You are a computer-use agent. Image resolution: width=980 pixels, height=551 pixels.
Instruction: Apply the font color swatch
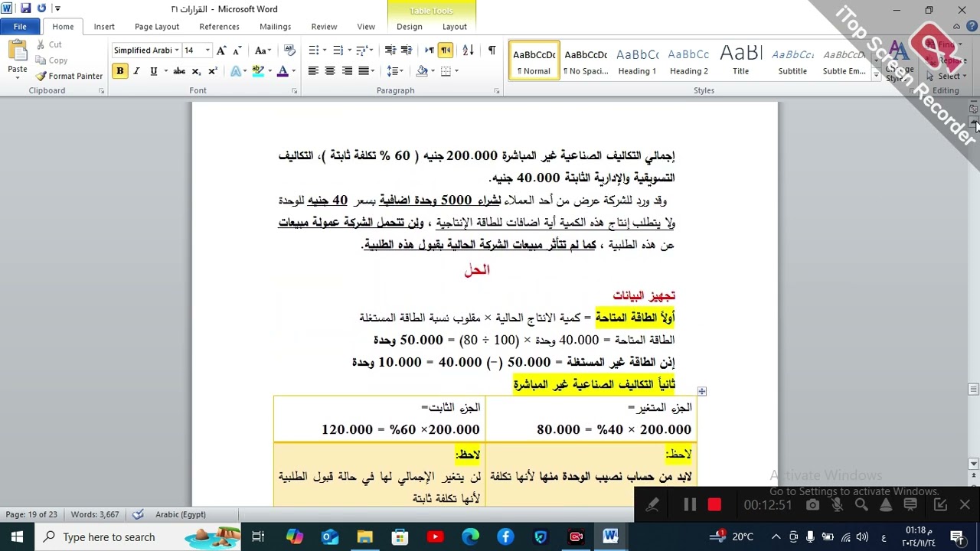click(283, 71)
